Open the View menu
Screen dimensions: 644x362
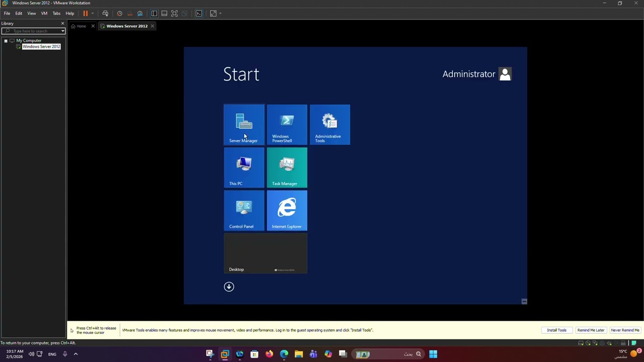tap(31, 14)
